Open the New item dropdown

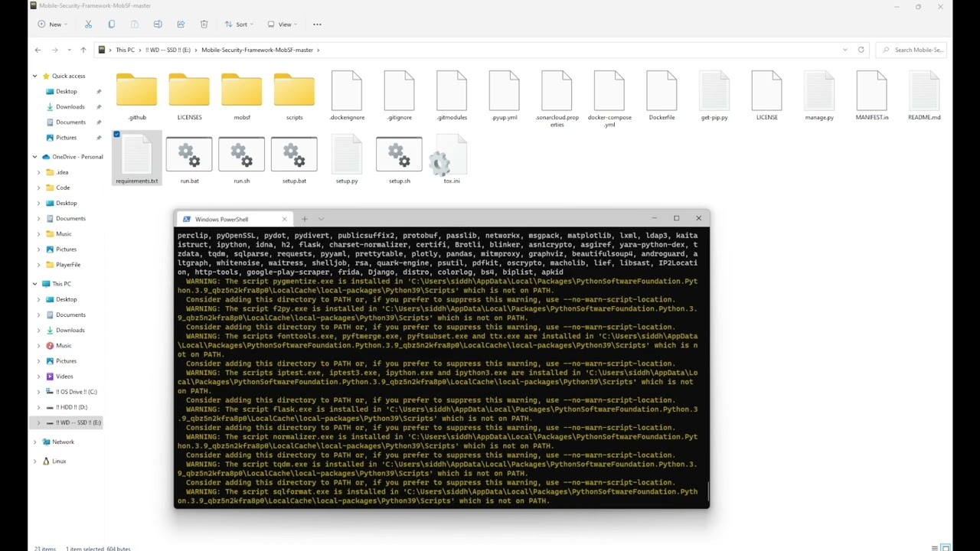[x=51, y=24]
